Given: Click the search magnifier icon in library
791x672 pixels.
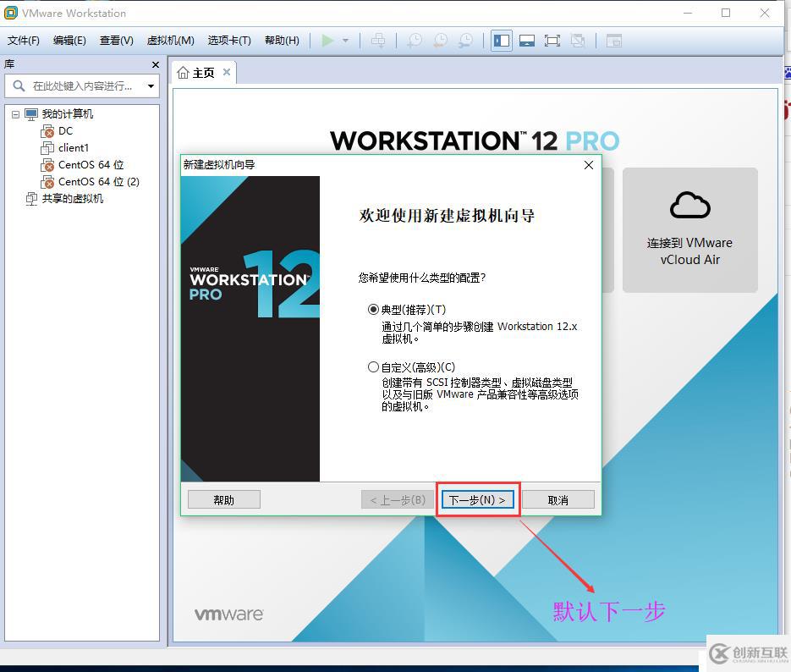Looking at the screenshot, I should [19, 86].
